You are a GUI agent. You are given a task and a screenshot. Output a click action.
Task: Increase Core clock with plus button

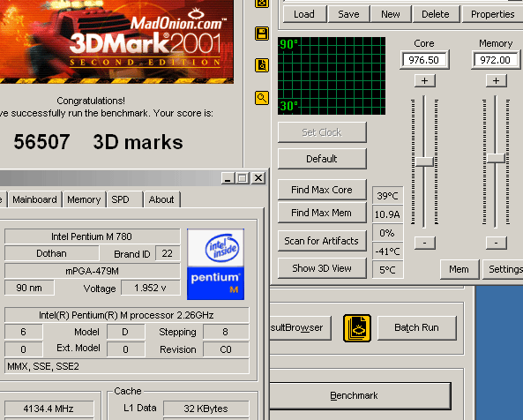[x=424, y=80]
